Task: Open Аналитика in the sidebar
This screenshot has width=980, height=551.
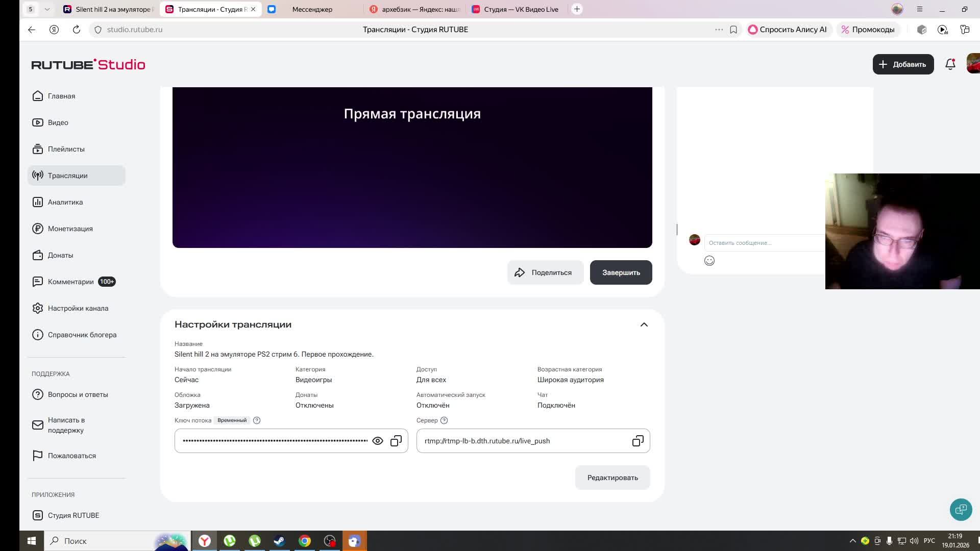Action: (x=65, y=202)
